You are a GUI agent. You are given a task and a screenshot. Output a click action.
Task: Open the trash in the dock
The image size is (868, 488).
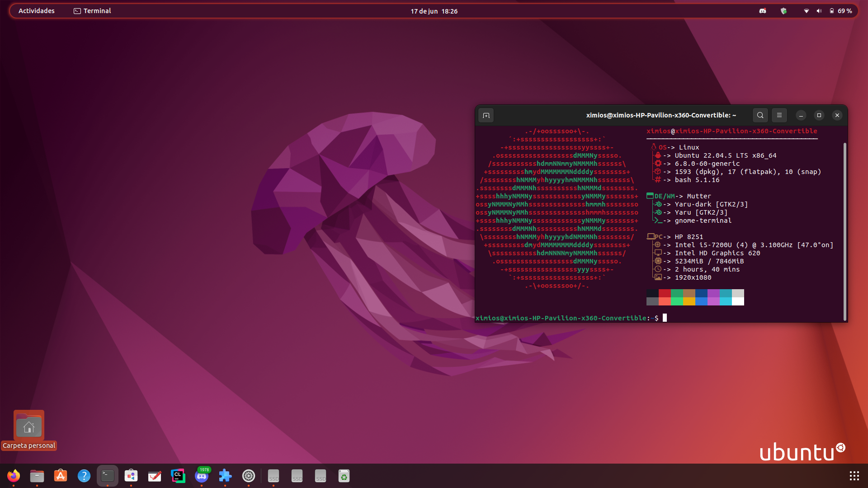[x=344, y=476]
